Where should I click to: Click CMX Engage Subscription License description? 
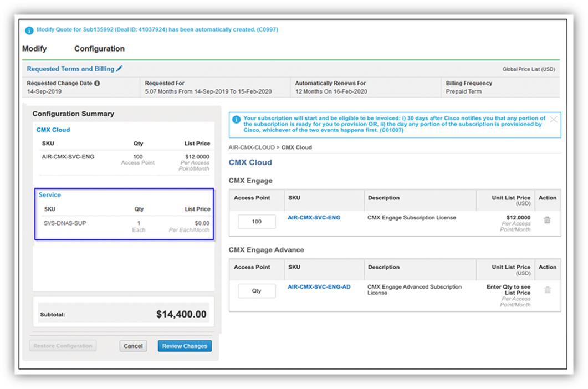tap(412, 218)
